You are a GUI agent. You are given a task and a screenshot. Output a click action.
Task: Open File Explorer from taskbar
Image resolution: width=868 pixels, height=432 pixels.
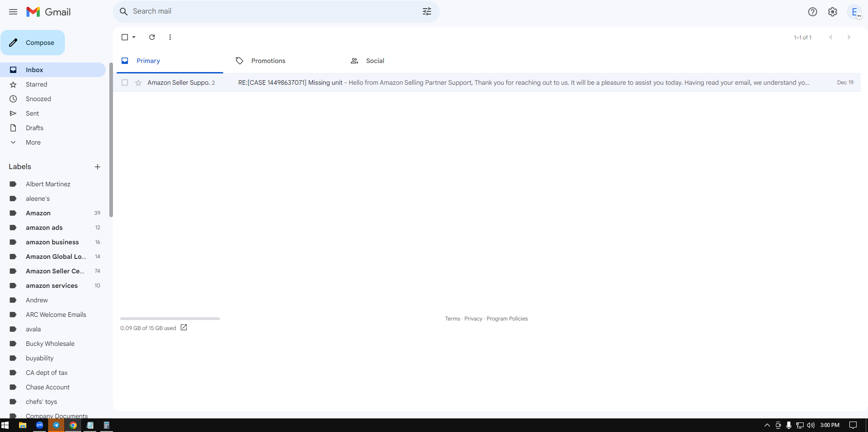tap(22, 425)
